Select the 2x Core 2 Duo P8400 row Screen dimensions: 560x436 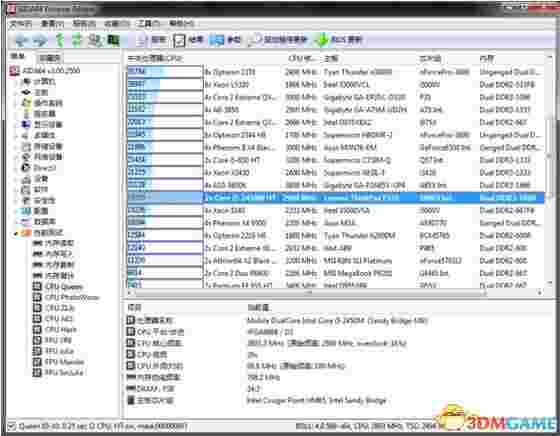click(336, 273)
